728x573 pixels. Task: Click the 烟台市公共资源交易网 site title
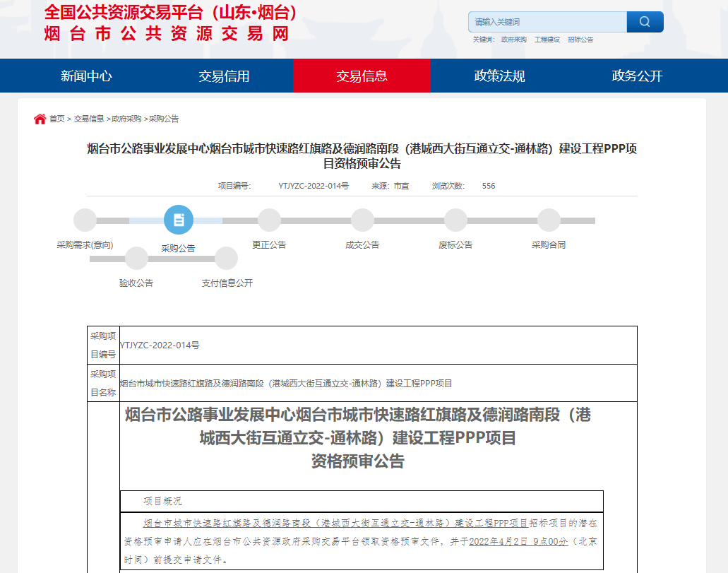[x=167, y=33]
